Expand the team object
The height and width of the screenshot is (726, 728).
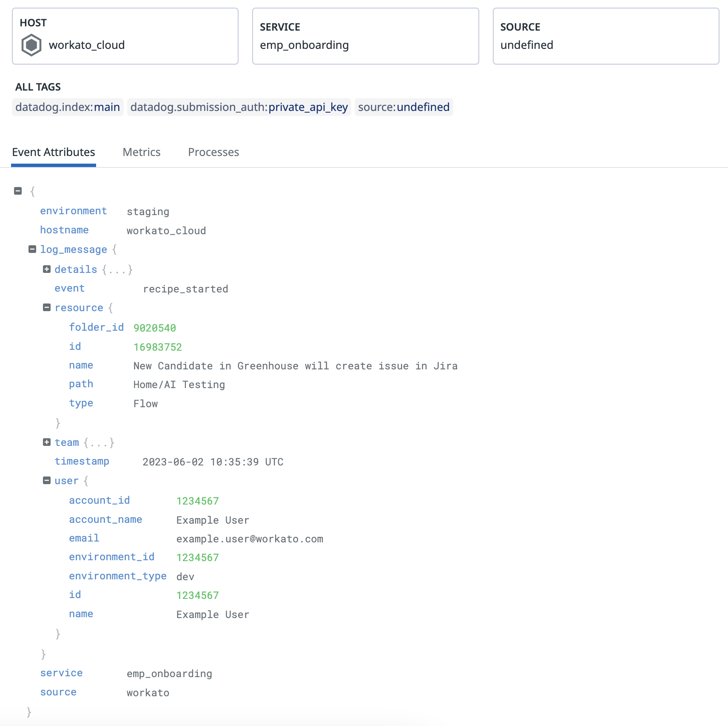47,442
